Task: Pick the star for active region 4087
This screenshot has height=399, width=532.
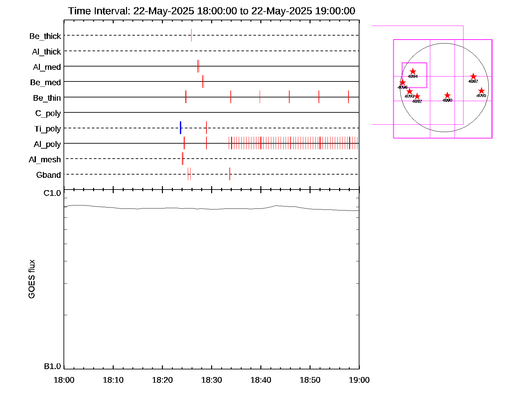Action: click(x=473, y=76)
